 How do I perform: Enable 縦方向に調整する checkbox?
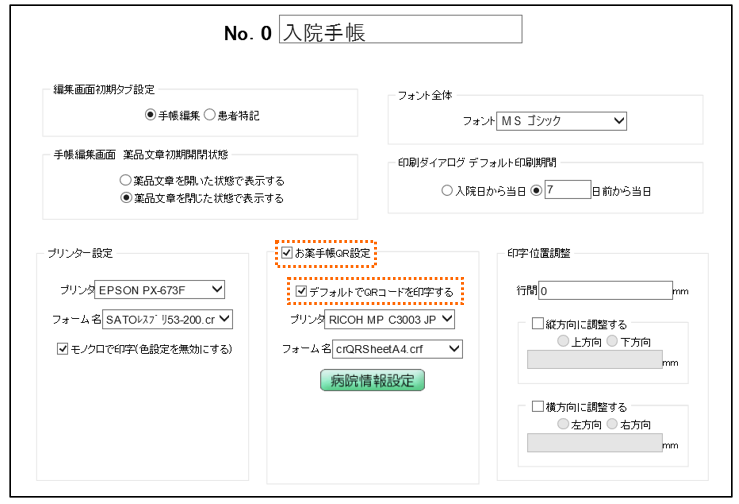[x=537, y=324]
